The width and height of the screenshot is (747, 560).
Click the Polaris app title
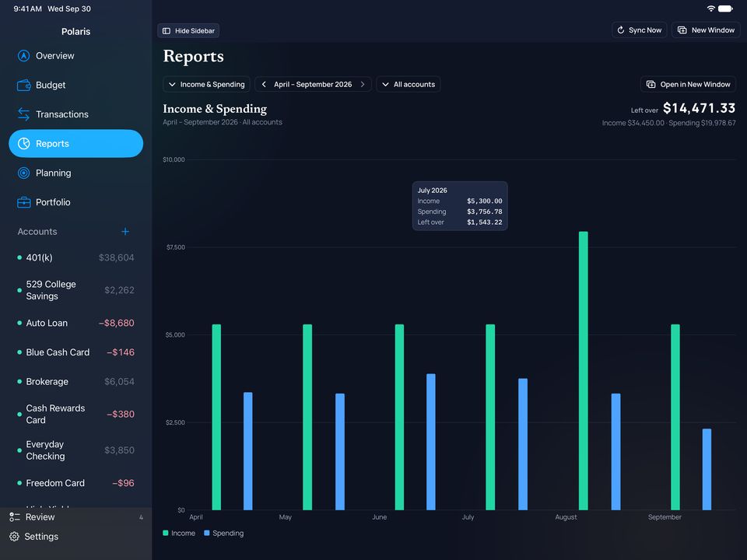click(x=75, y=31)
